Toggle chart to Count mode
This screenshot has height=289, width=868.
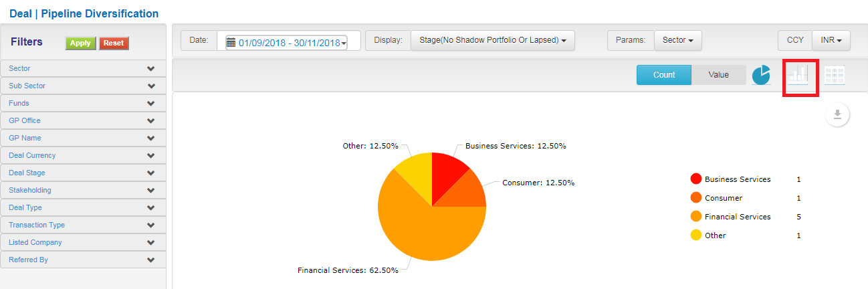664,75
